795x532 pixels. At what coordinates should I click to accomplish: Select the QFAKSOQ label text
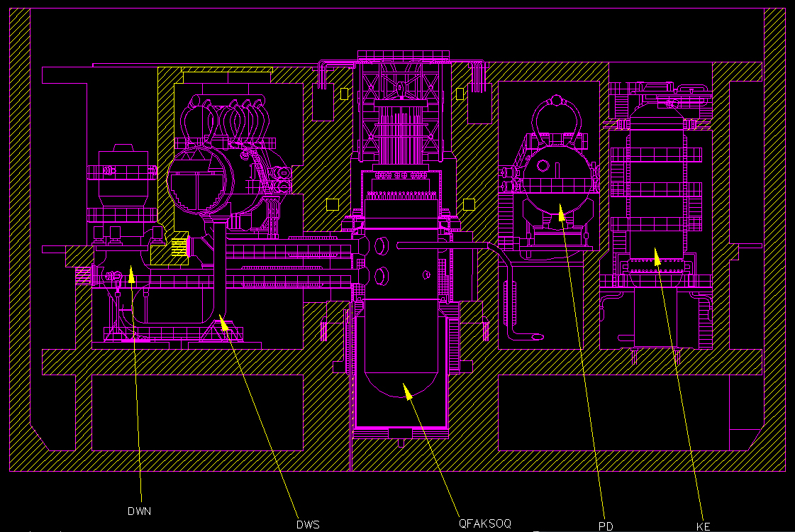pos(484,523)
